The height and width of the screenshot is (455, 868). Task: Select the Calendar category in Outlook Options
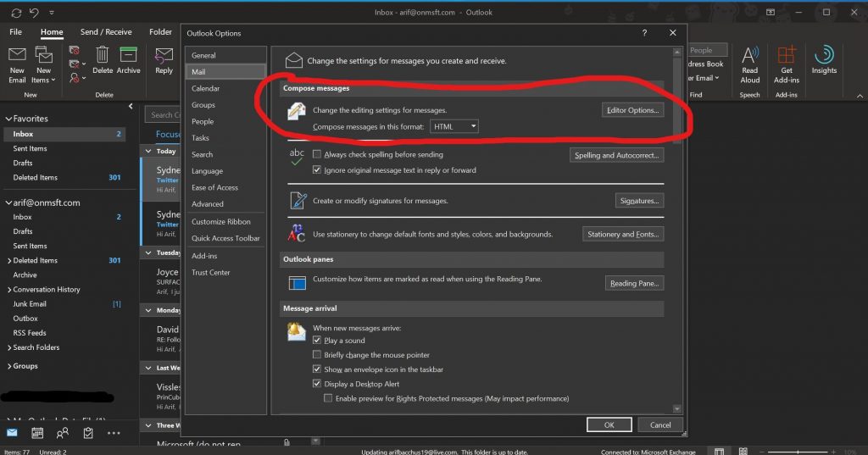pos(206,88)
